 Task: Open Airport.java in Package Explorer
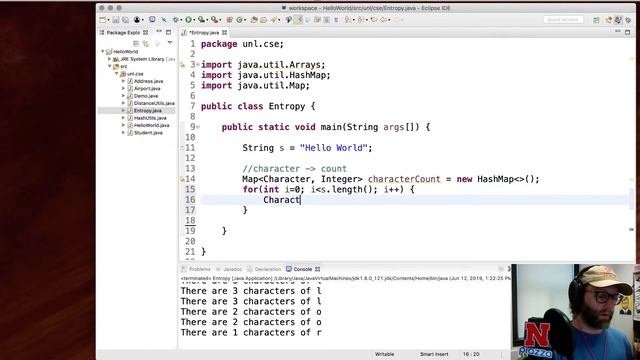pos(147,88)
